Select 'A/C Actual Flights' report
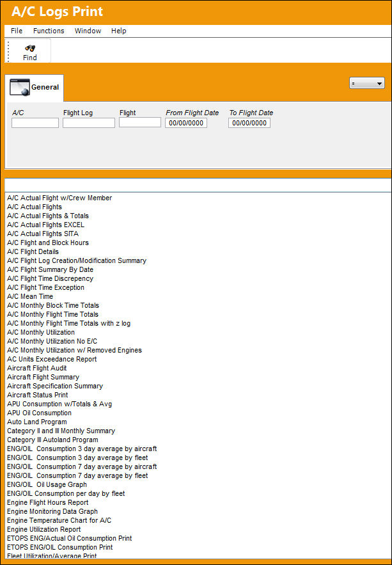 35,207
